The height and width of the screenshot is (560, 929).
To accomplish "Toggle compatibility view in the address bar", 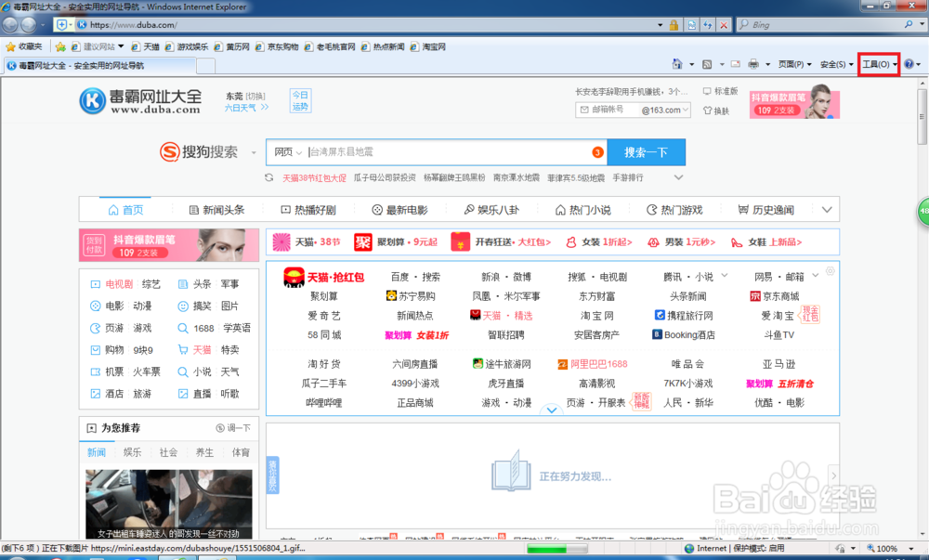I will (691, 25).
